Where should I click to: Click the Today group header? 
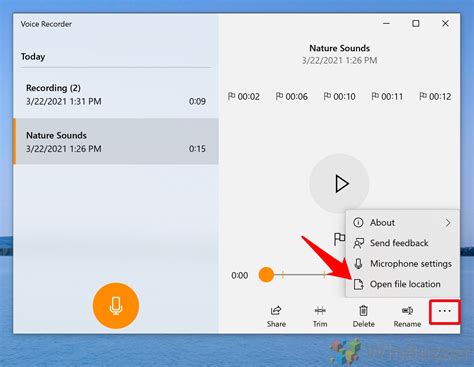pyautogui.click(x=33, y=57)
